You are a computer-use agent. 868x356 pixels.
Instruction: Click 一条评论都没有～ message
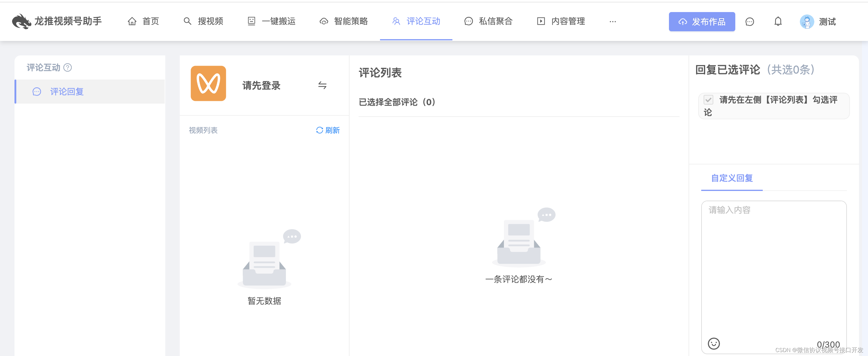click(518, 279)
